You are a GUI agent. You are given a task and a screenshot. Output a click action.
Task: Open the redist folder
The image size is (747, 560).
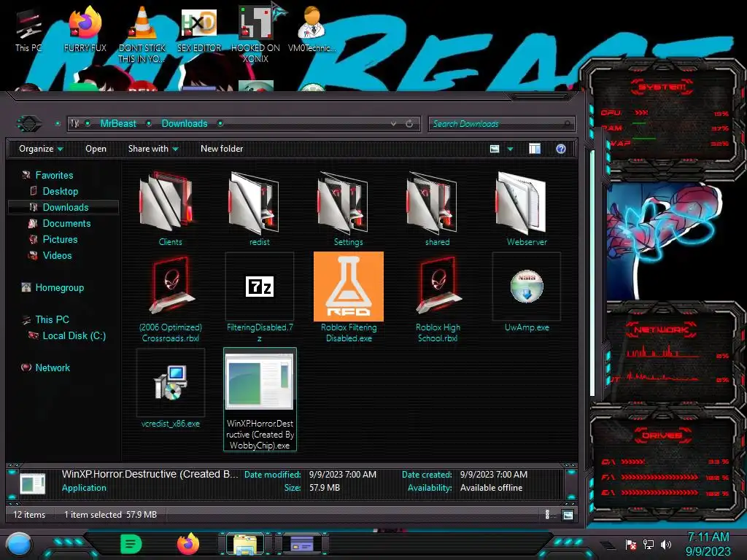coord(259,209)
